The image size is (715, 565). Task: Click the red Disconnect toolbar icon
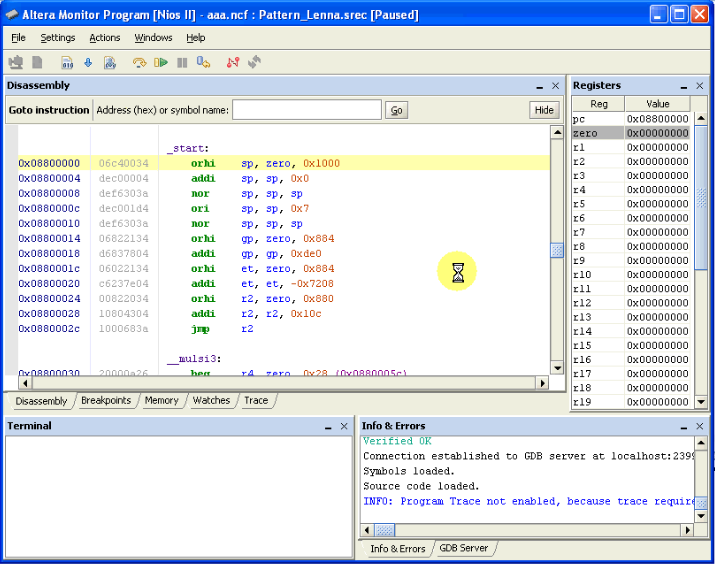click(233, 62)
